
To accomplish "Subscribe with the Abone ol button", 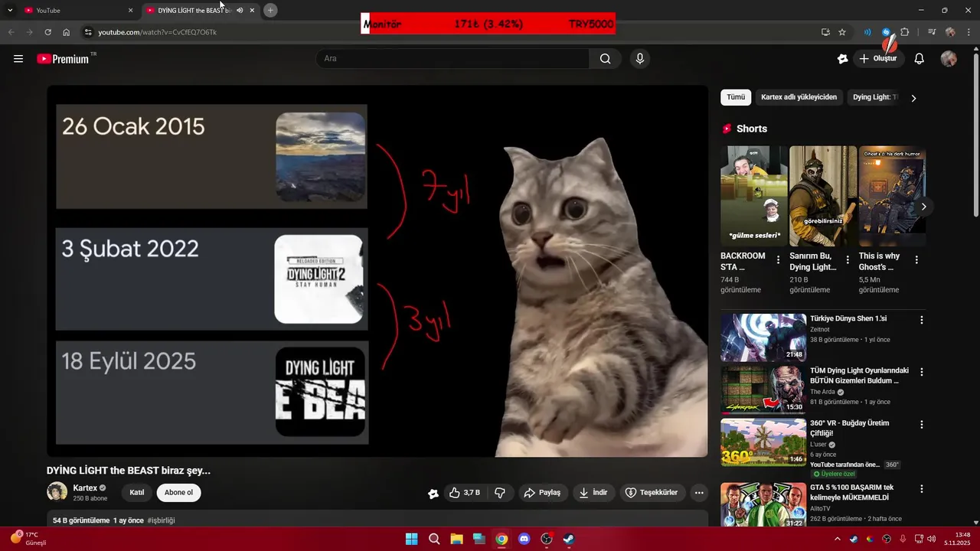I will click(x=178, y=493).
